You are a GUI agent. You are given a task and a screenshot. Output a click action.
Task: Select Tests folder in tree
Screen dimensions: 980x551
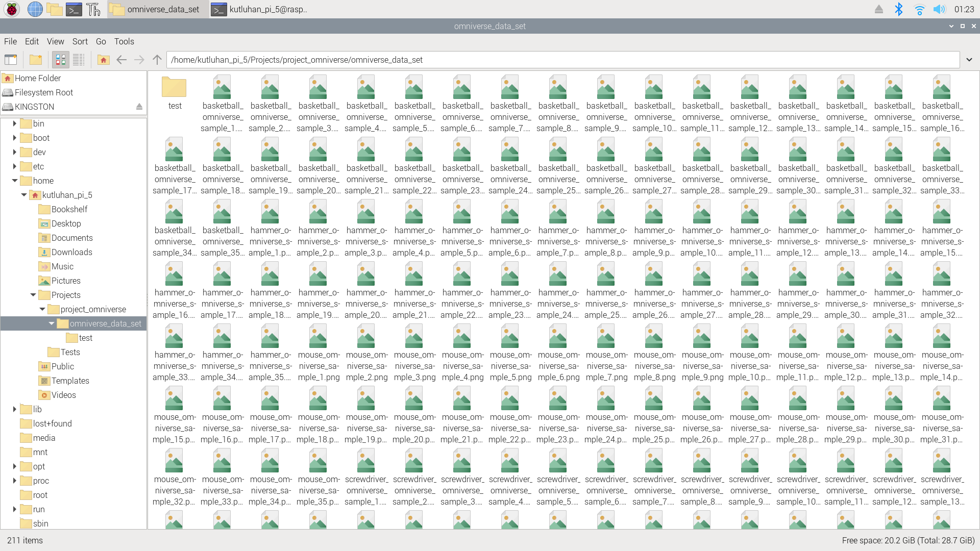(x=70, y=352)
